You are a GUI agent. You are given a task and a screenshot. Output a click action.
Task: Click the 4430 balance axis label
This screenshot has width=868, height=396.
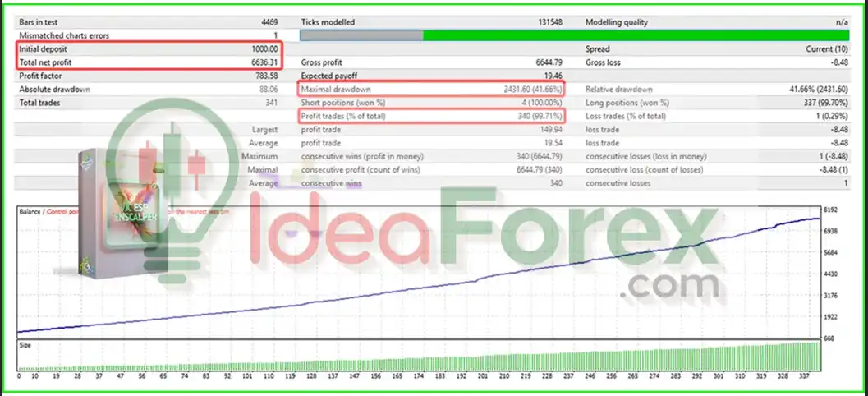click(x=831, y=274)
